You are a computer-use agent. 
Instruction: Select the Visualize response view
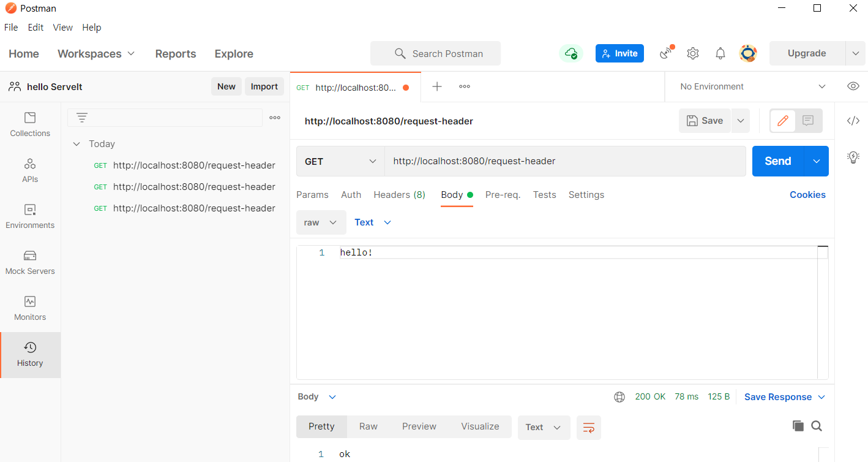click(480, 426)
